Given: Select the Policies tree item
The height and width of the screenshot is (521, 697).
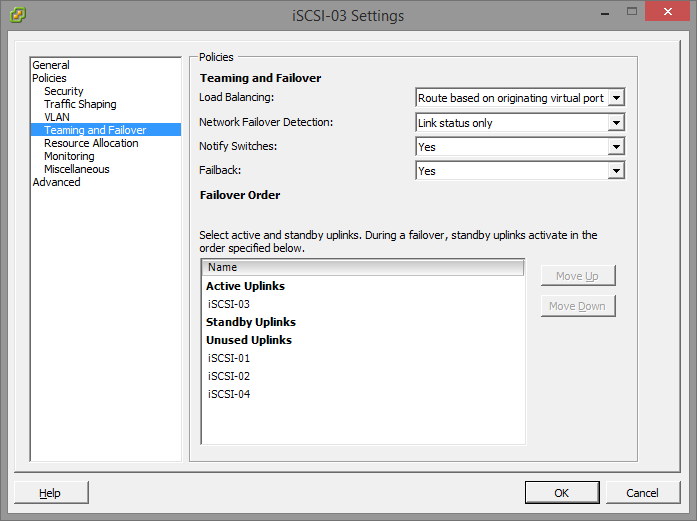Looking at the screenshot, I should (x=49, y=78).
